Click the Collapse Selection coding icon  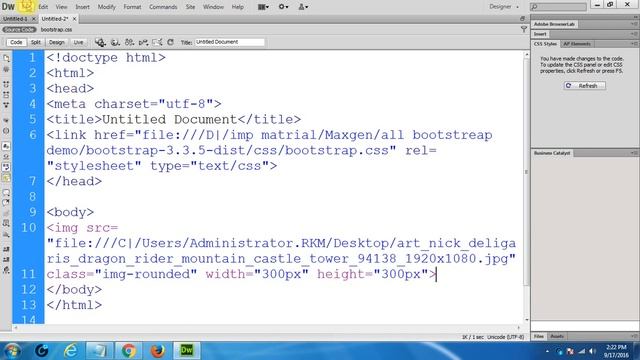(6, 95)
